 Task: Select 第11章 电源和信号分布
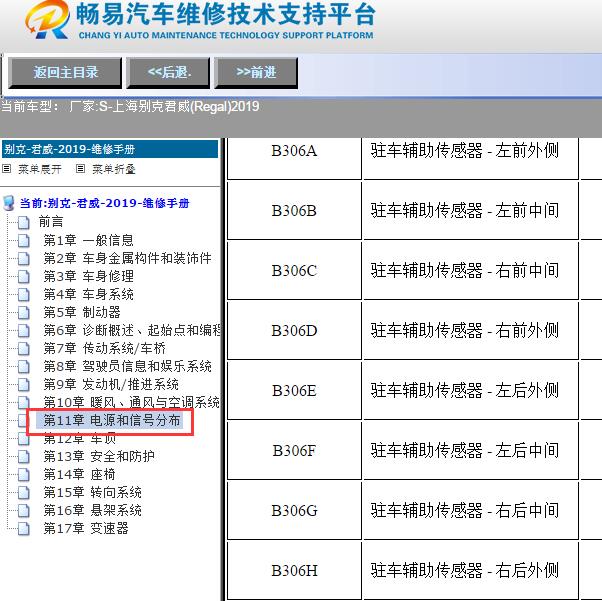(x=111, y=421)
